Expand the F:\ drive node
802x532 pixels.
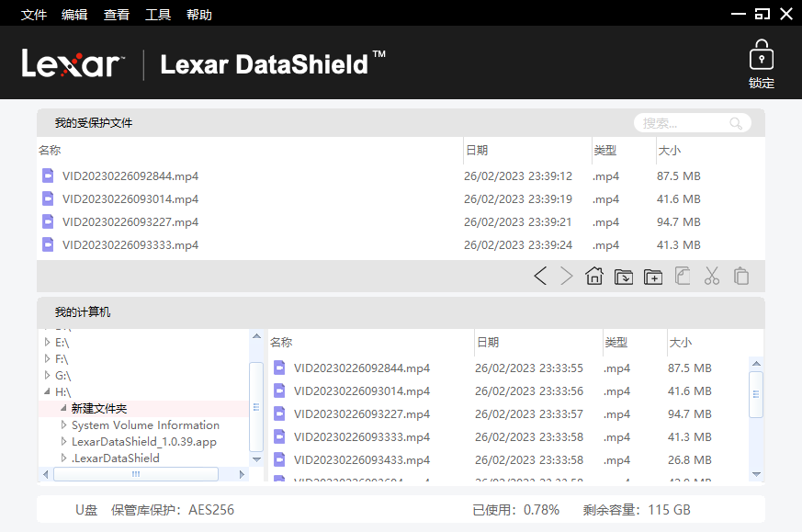click(x=47, y=358)
